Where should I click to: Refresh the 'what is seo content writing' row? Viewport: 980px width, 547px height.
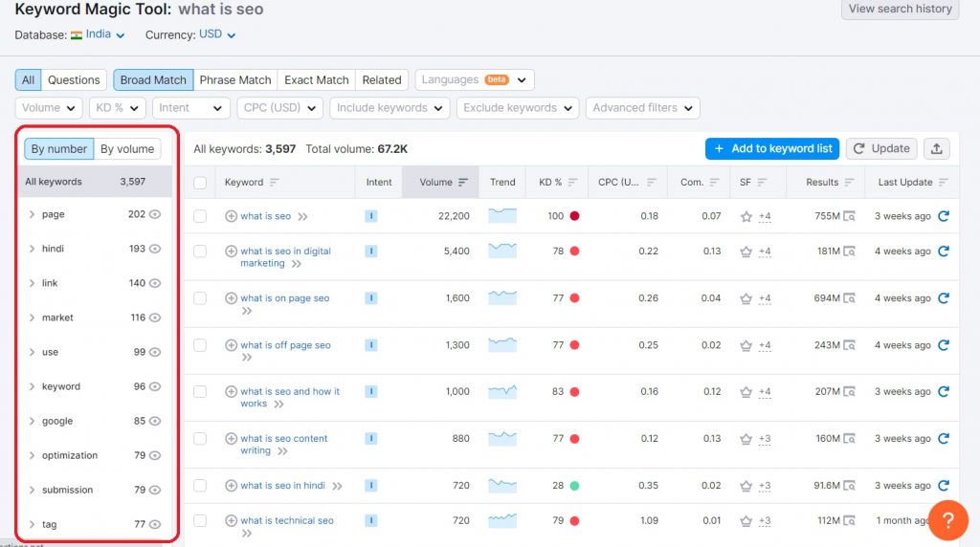coord(944,438)
